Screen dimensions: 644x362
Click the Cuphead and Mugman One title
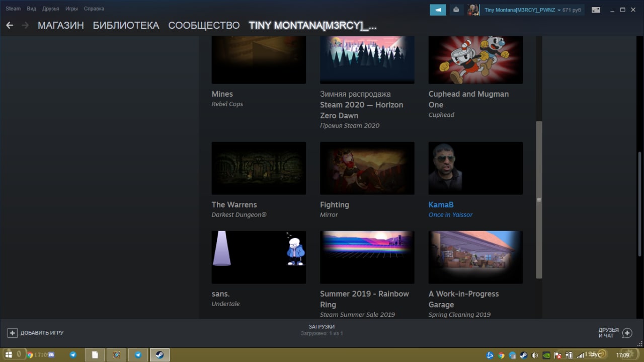point(468,99)
